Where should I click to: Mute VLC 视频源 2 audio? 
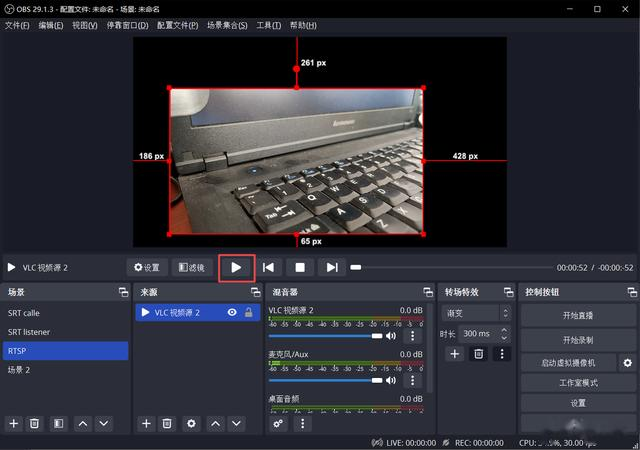(391, 336)
